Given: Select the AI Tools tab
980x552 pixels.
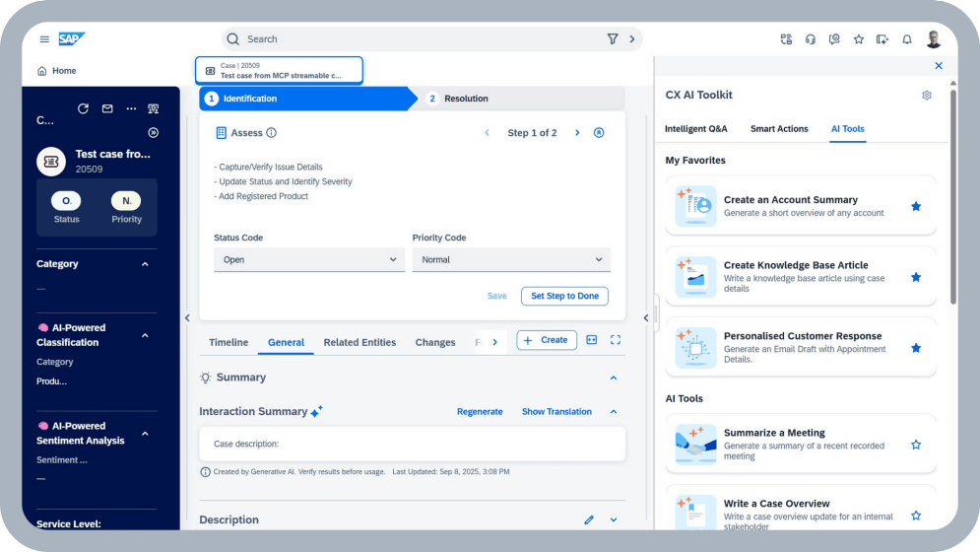Looking at the screenshot, I should click(x=847, y=129).
